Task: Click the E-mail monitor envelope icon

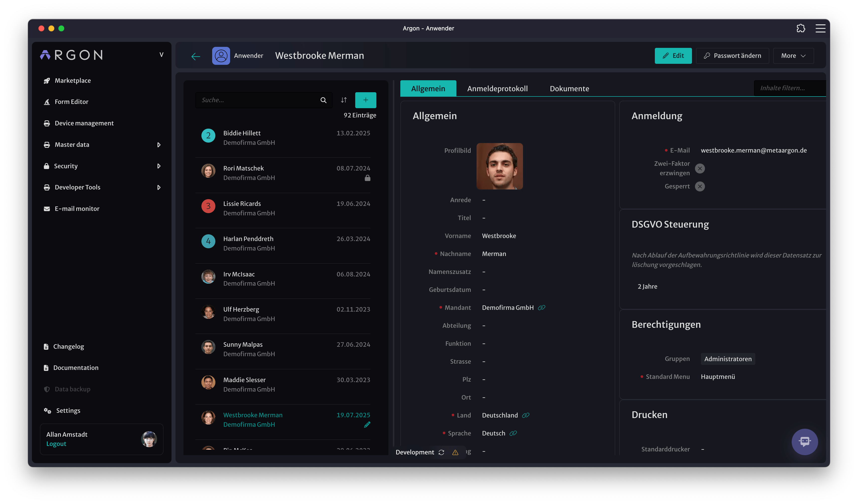Action: pos(47,209)
